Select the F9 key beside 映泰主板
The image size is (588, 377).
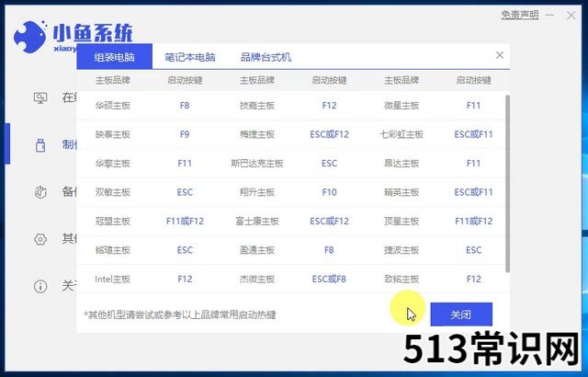click(185, 134)
